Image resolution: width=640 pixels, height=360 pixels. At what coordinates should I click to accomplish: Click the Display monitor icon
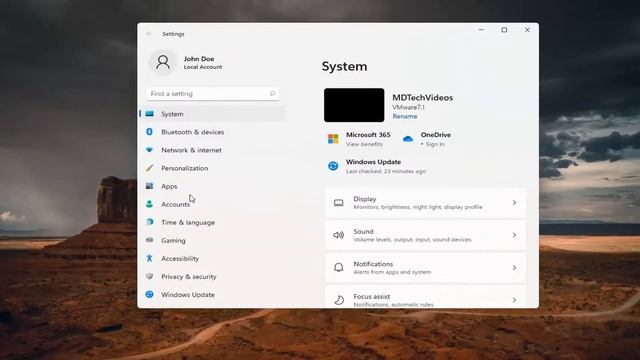[338, 203]
